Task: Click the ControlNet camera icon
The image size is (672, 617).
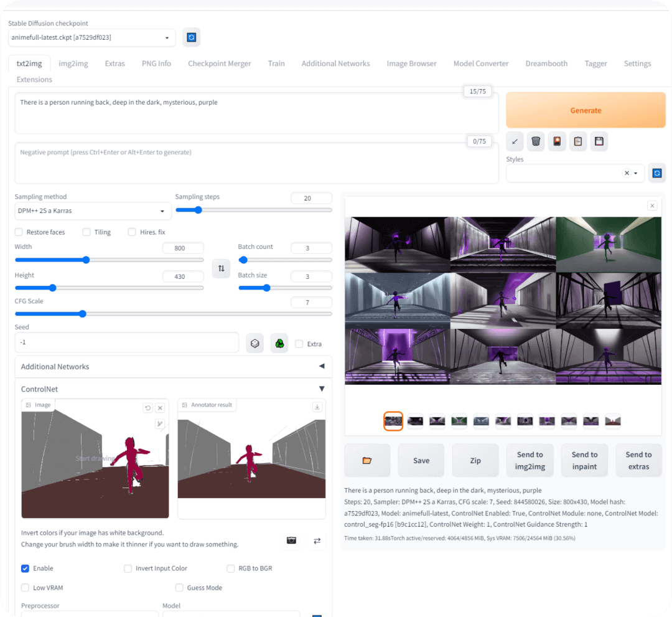Action: (291, 540)
